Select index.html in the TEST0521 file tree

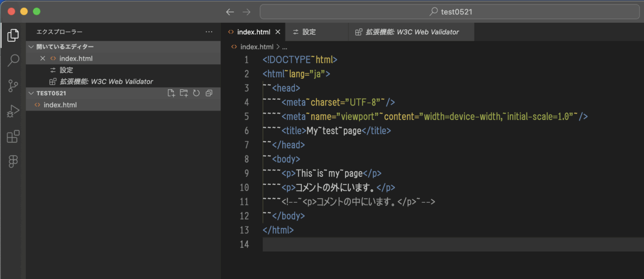coord(60,105)
